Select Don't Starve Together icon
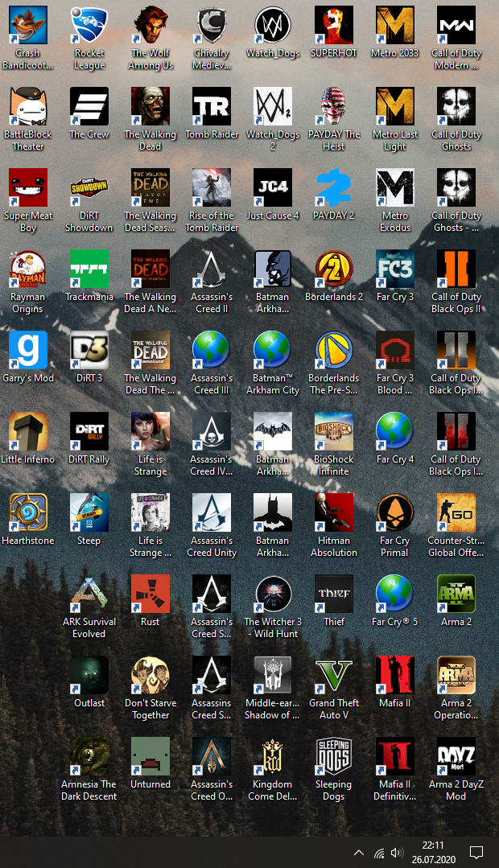The image size is (499, 868). click(x=151, y=676)
